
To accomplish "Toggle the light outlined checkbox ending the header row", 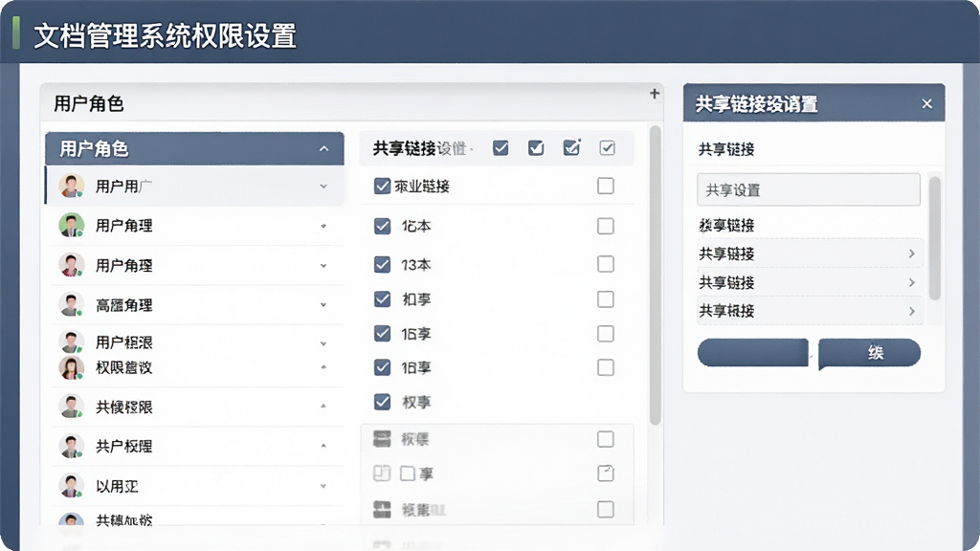I will [x=607, y=148].
